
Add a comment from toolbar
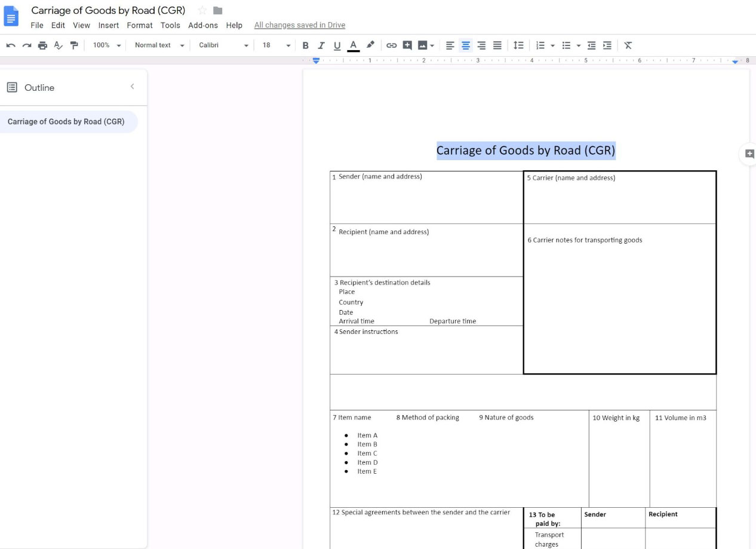tap(407, 45)
